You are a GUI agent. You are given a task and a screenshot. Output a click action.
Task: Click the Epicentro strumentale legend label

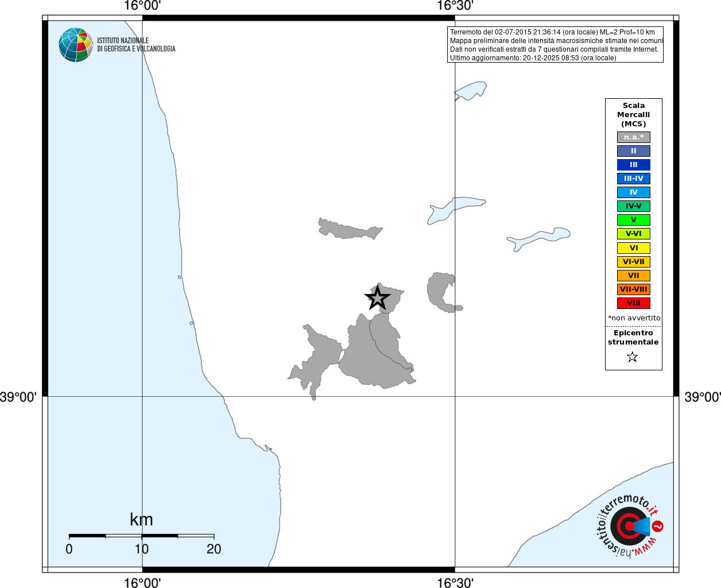(633, 338)
